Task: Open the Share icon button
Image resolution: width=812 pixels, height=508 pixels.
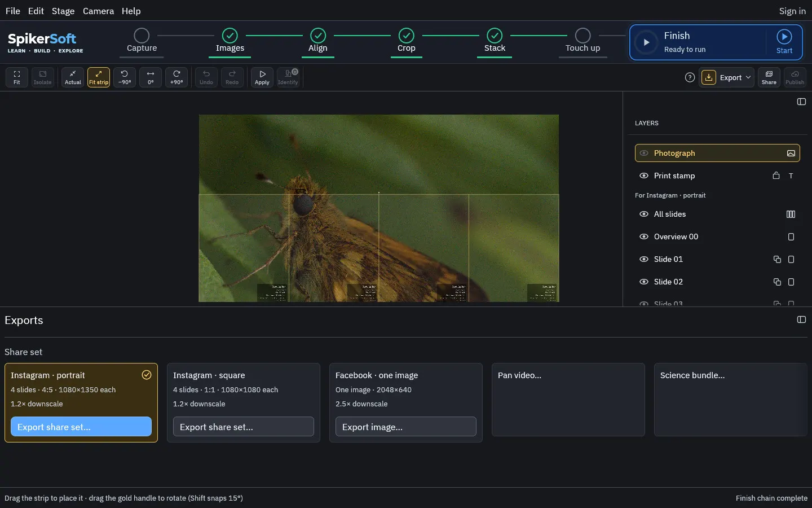Action: tap(769, 77)
